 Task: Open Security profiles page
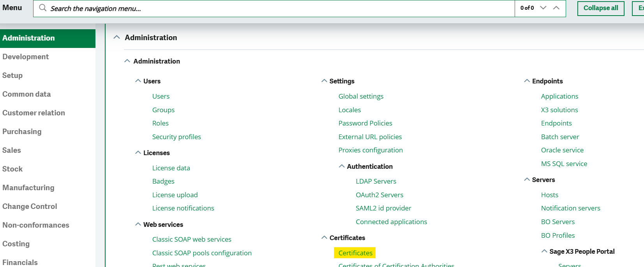click(x=176, y=137)
